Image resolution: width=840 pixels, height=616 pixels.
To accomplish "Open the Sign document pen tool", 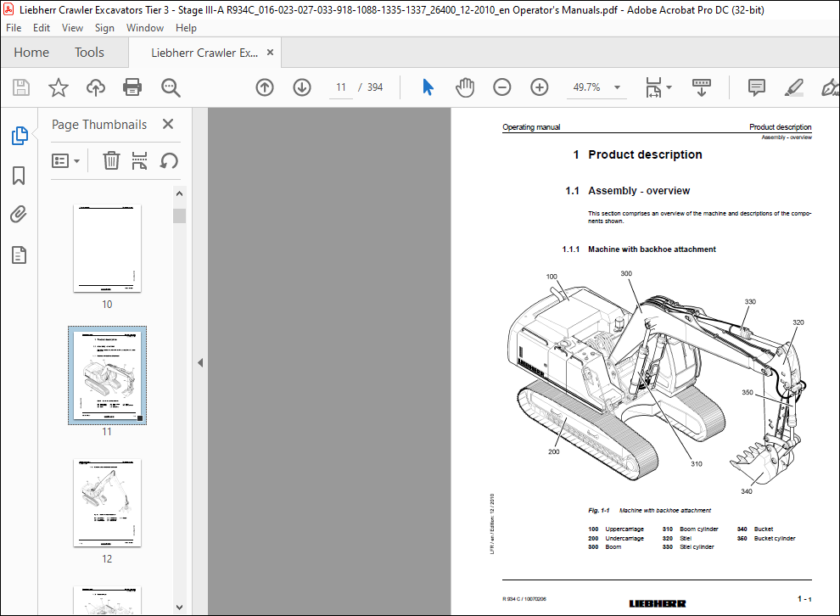I will click(x=830, y=87).
